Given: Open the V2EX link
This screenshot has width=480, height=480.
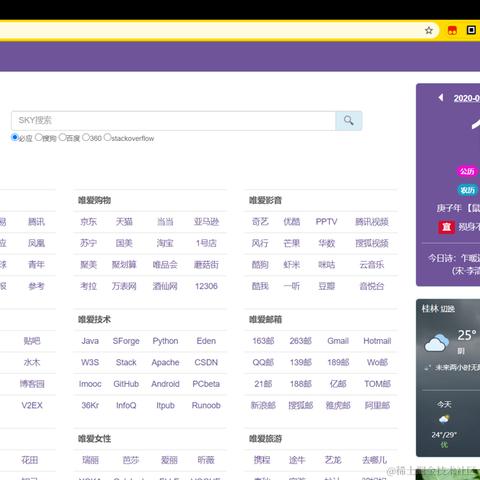Looking at the screenshot, I should point(32,405).
